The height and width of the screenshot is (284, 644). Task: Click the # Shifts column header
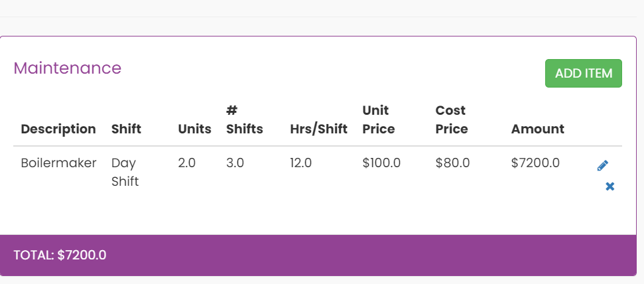pyautogui.click(x=244, y=119)
